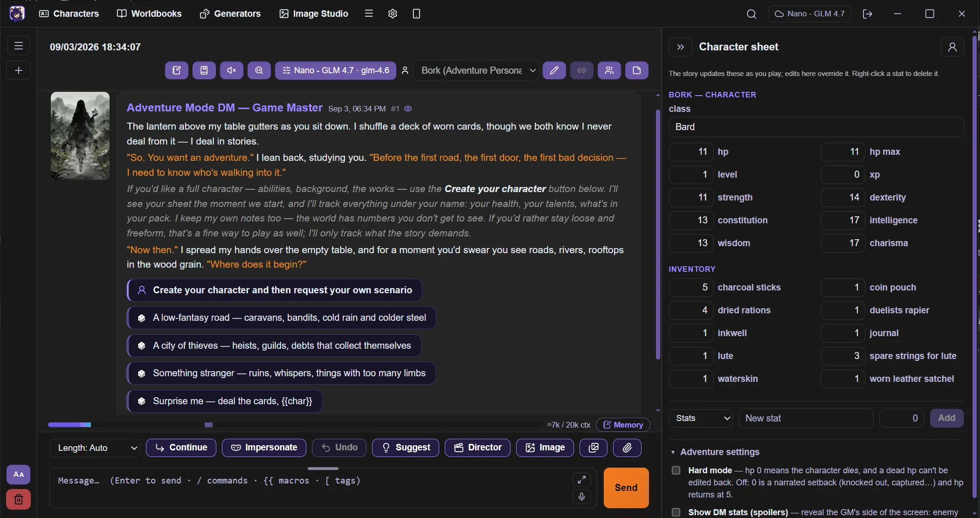Collapse character sheet panel with double chevron
The image size is (980, 518).
[x=681, y=47]
